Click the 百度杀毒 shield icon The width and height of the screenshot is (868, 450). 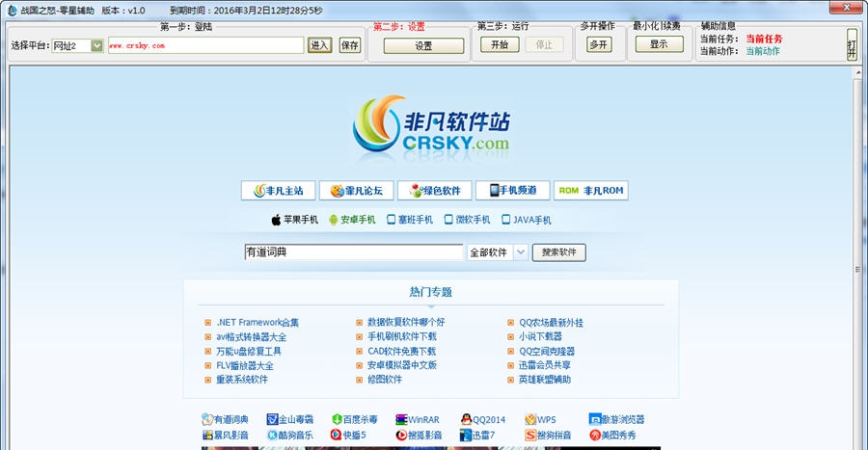point(336,419)
